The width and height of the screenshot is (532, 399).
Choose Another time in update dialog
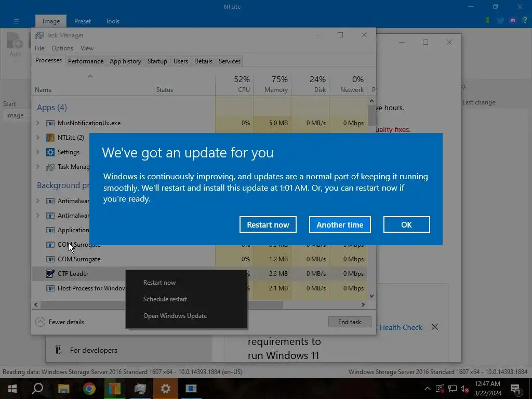340,224
